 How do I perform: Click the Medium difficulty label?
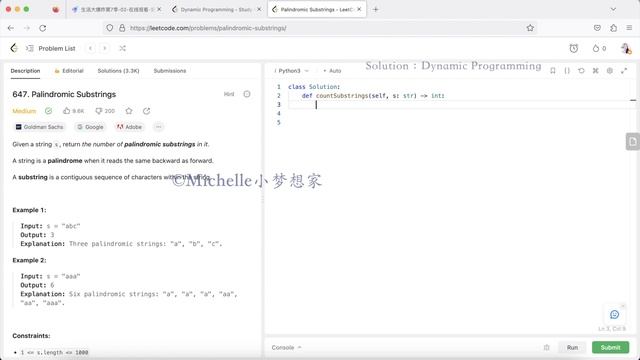pyautogui.click(x=24, y=111)
